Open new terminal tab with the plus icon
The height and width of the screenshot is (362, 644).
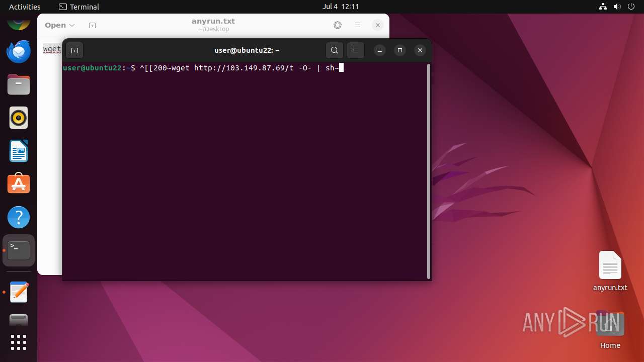[74, 50]
